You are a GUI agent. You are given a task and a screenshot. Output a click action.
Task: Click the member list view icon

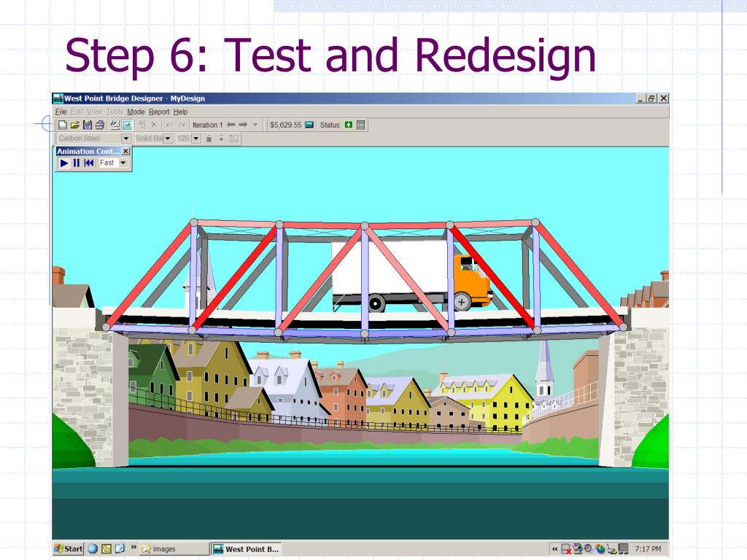(234, 139)
